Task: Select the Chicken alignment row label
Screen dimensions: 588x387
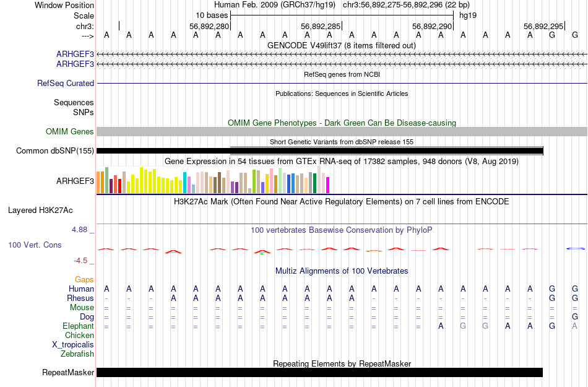Action: (x=79, y=335)
